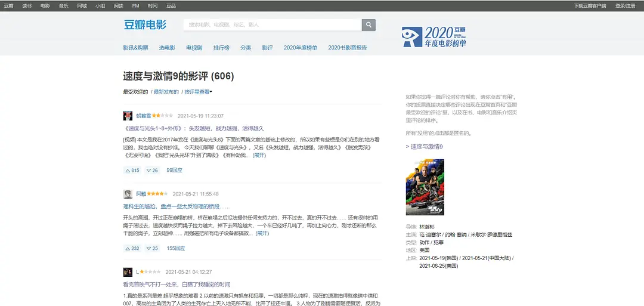Open reviewer name 朝暮雪
The width and height of the screenshot is (644, 306).
coord(143,116)
